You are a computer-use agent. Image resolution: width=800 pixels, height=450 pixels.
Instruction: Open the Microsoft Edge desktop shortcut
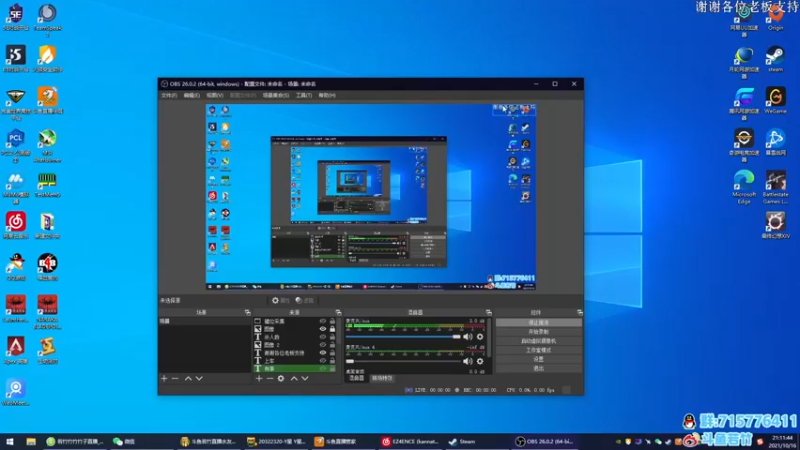[x=744, y=187]
